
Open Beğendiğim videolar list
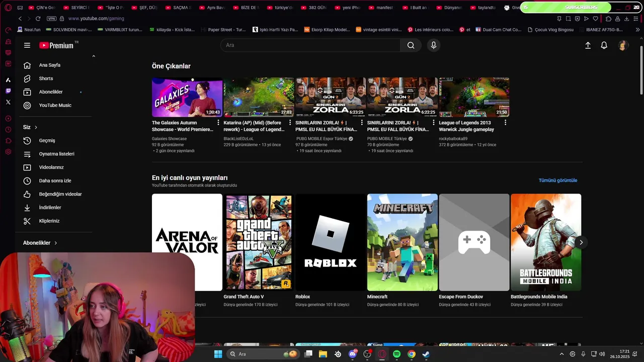tap(60, 194)
